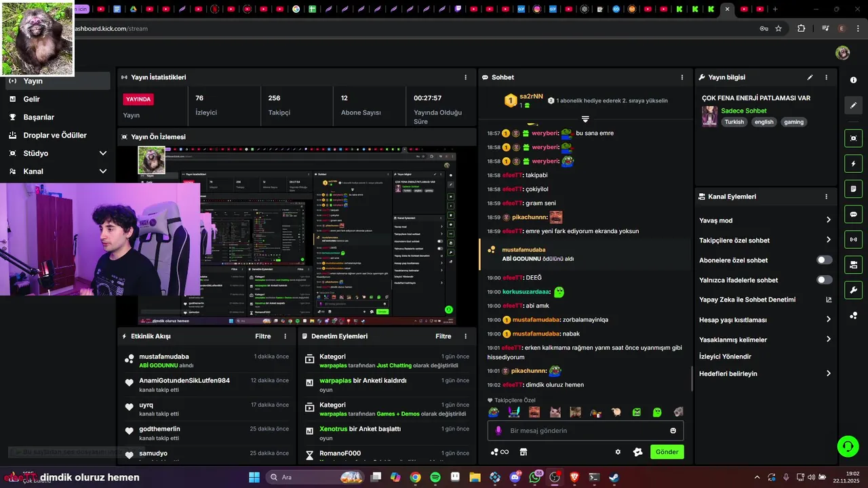Click the english tag chip
The image size is (868, 488).
tap(764, 122)
